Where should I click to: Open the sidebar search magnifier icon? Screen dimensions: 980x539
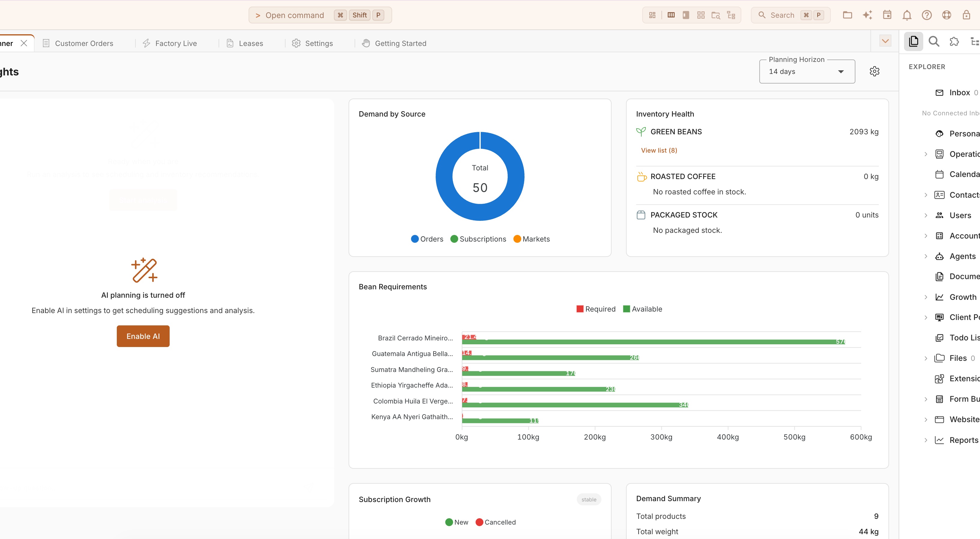pyautogui.click(x=934, y=41)
